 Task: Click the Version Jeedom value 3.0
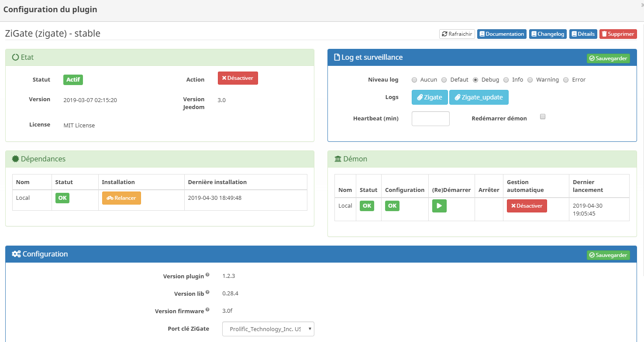pos(221,100)
